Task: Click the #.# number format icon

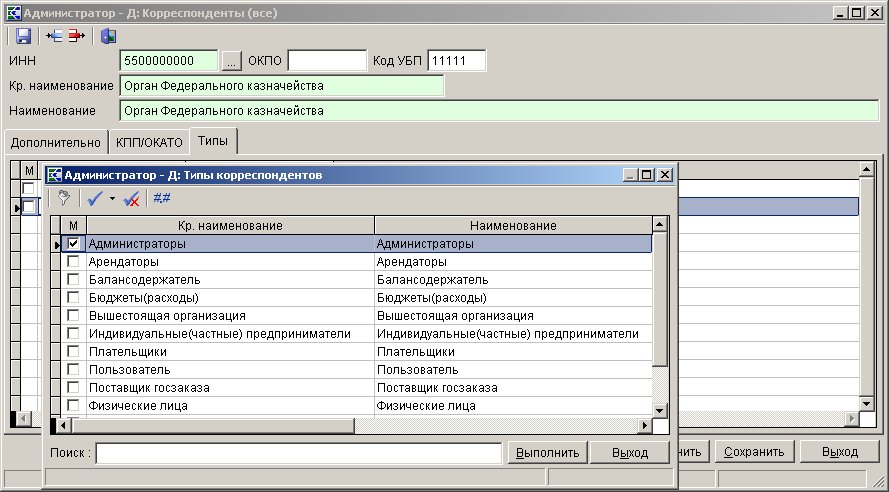Action: coord(161,198)
